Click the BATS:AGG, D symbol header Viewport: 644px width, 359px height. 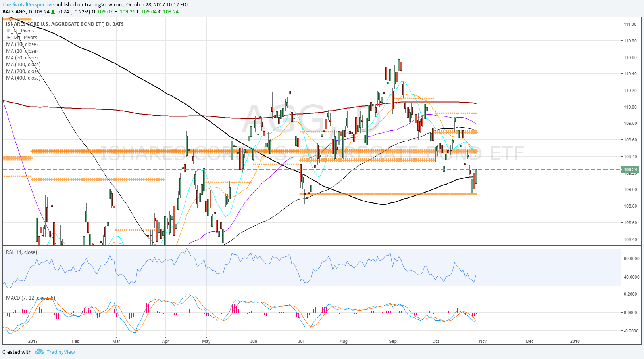click(x=17, y=11)
